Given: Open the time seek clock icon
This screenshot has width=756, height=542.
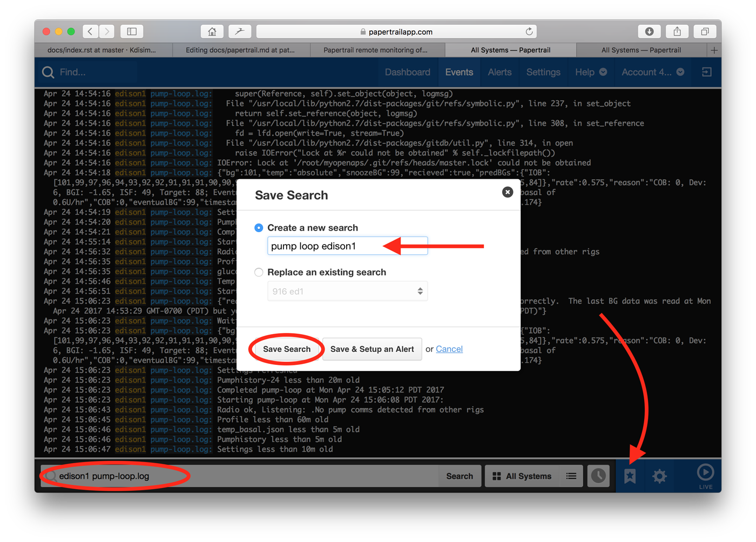Looking at the screenshot, I should (598, 476).
